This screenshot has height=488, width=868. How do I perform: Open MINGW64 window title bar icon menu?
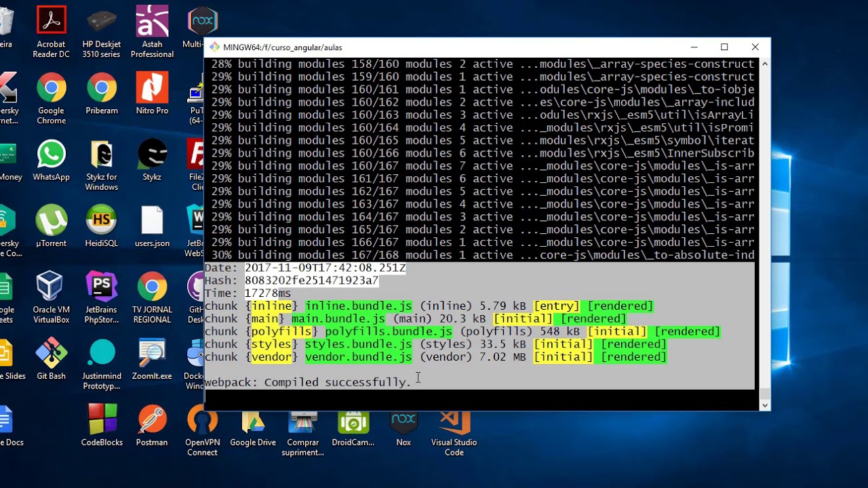tap(214, 47)
